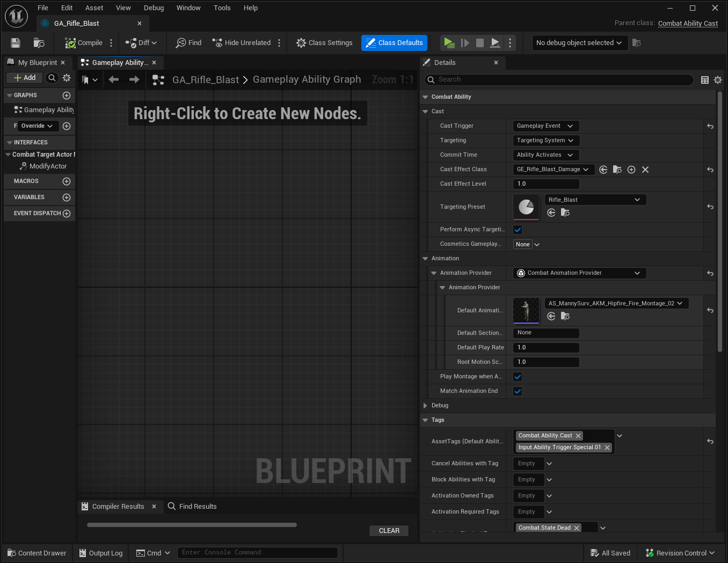The width and height of the screenshot is (728, 563).
Task: Uncheck Play Montage when Activated checkbox
Action: pyautogui.click(x=518, y=377)
